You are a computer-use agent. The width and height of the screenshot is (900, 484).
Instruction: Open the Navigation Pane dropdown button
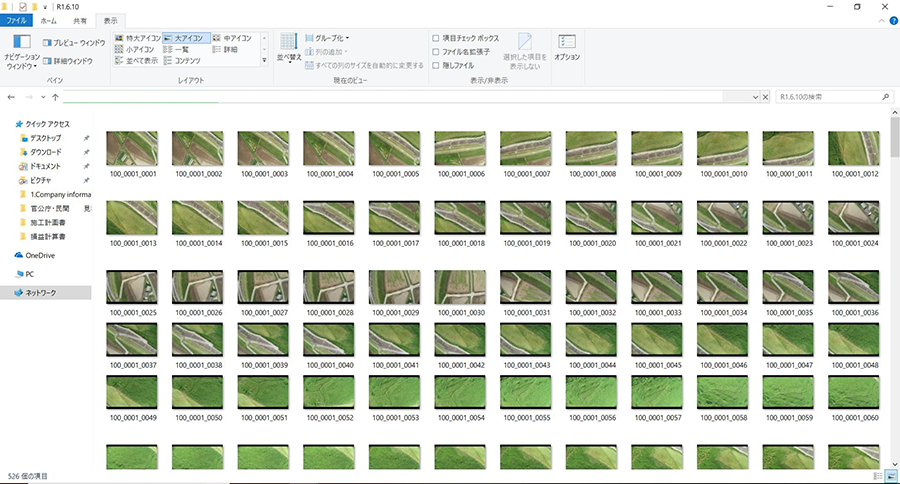(22, 52)
